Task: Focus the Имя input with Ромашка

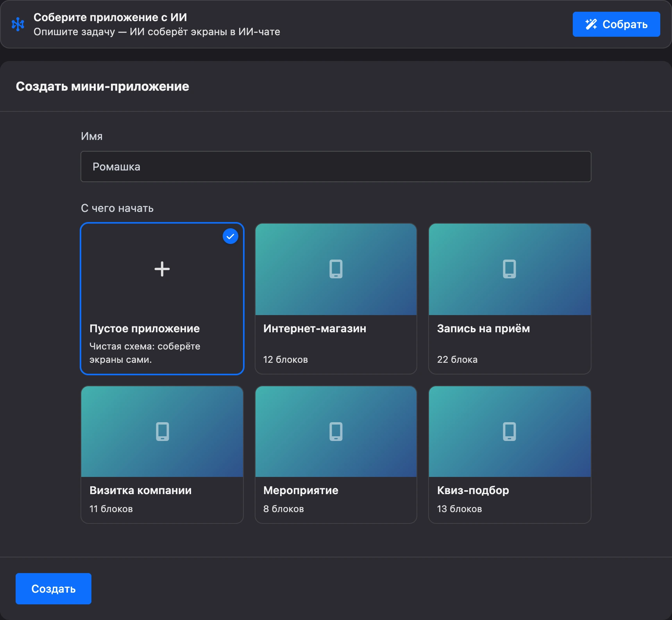Action: (336, 167)
